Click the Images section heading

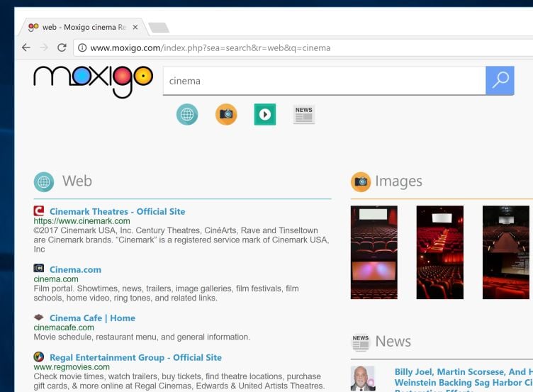pyautogui.click(x=399, y=181)
